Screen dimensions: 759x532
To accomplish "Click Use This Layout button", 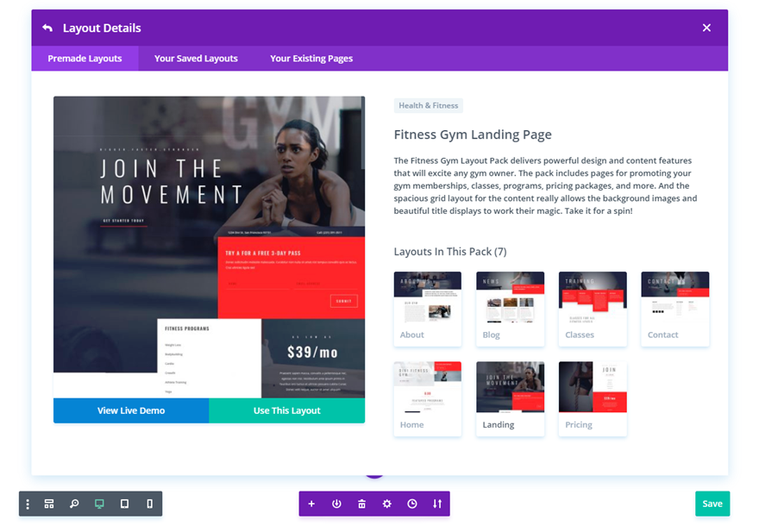I will [x=287, y=410].
